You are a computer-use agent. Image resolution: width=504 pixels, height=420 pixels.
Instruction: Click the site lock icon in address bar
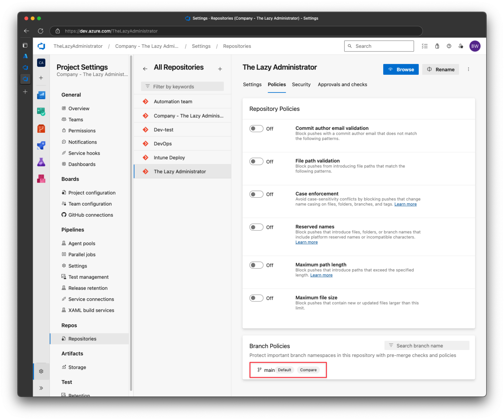58,31
